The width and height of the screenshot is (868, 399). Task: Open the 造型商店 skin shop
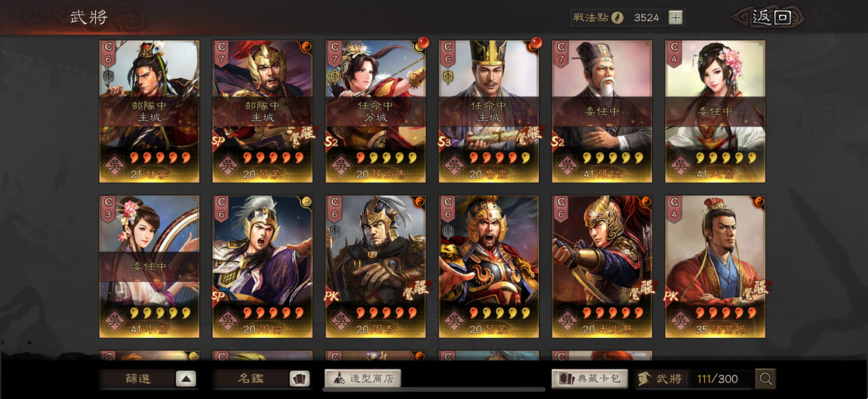[x=362, y=379]
